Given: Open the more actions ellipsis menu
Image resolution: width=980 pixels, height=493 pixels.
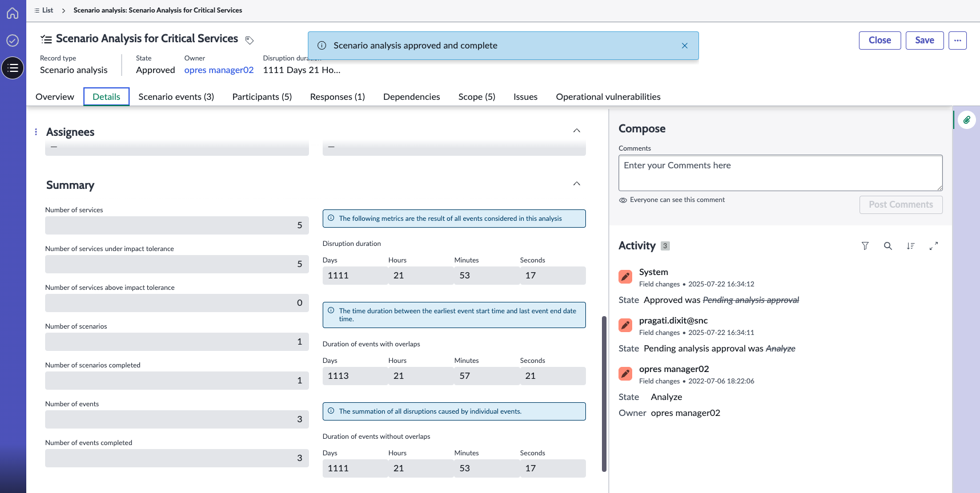Looking at the screenshot, I should (x=958, y=41).
